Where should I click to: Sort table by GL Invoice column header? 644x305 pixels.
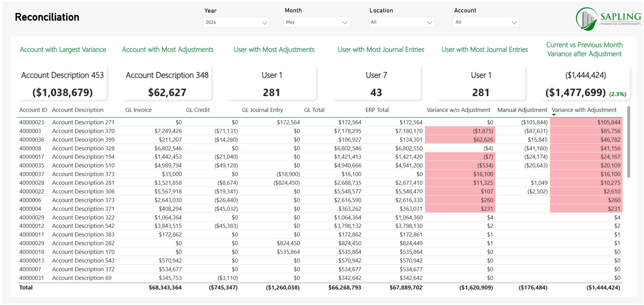point(138,110)
